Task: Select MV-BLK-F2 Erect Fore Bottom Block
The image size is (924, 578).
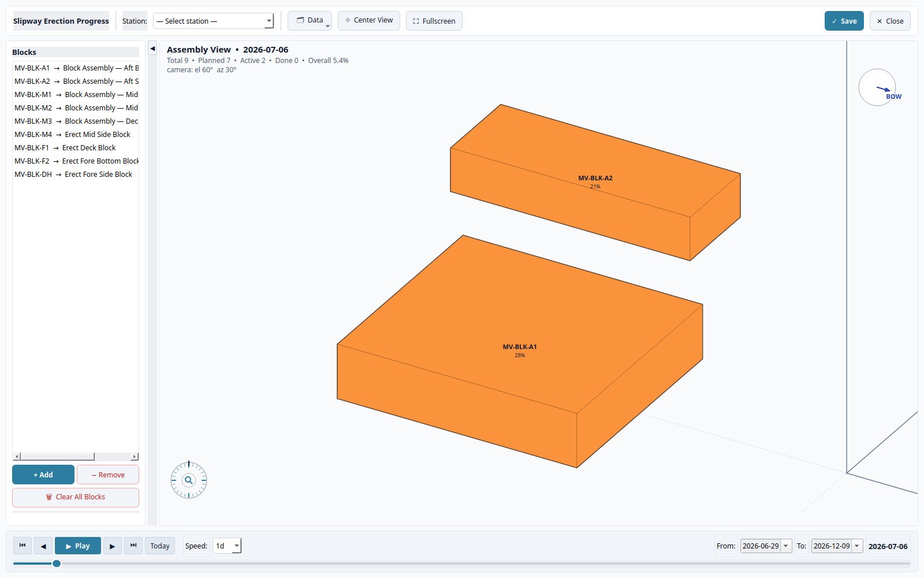Action: pyautogui.click(x=76, y=161)
